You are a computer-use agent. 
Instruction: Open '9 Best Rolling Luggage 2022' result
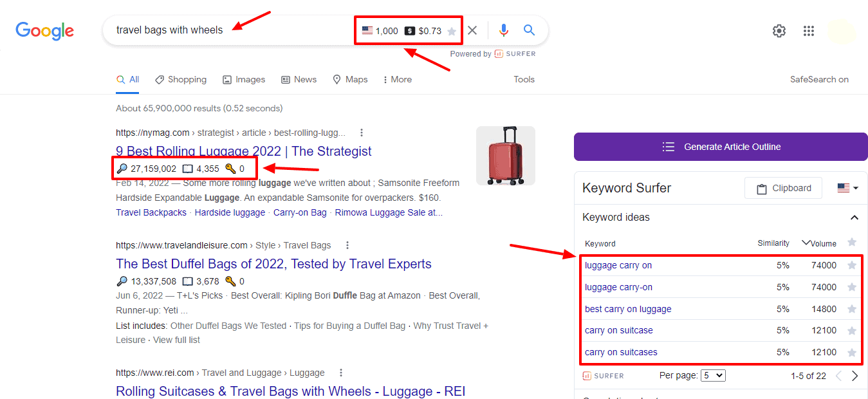point(244,151)
